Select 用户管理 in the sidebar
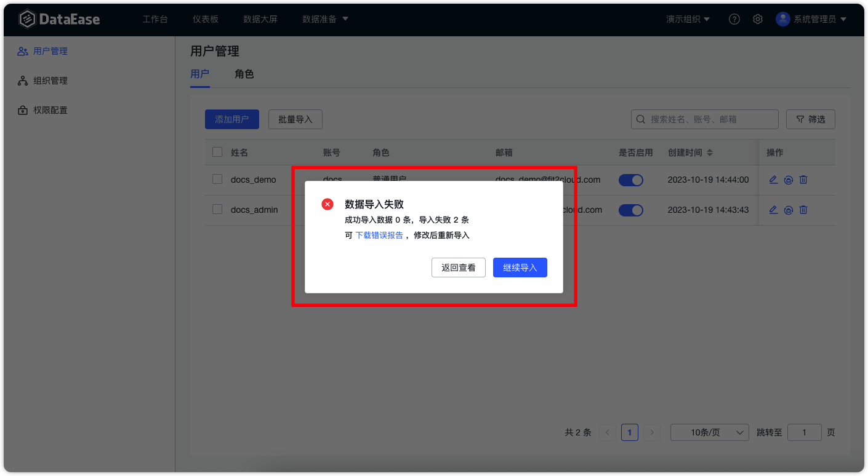 point(50,51)
